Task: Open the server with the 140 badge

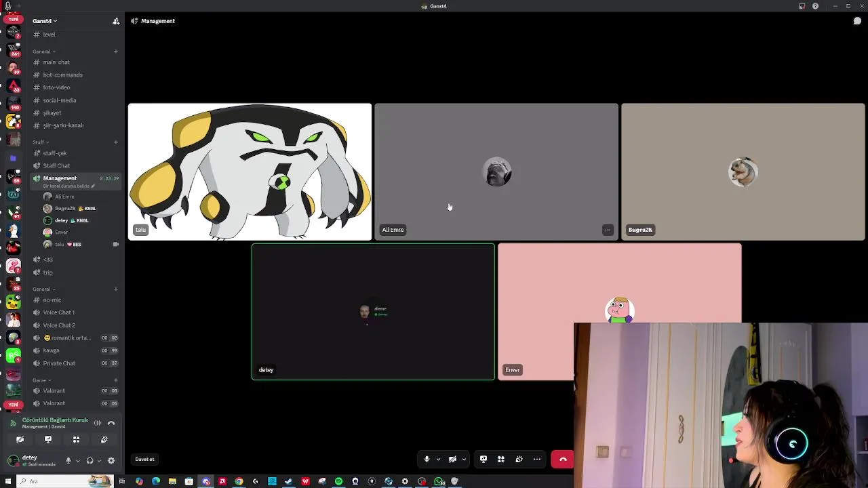Action: (13, 103)
